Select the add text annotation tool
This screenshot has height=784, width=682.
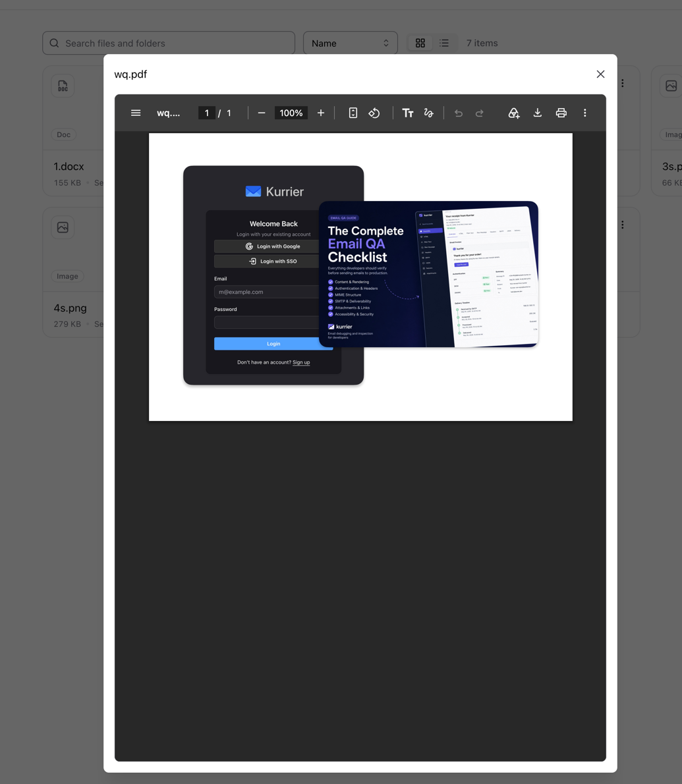(x=407, y=113)
